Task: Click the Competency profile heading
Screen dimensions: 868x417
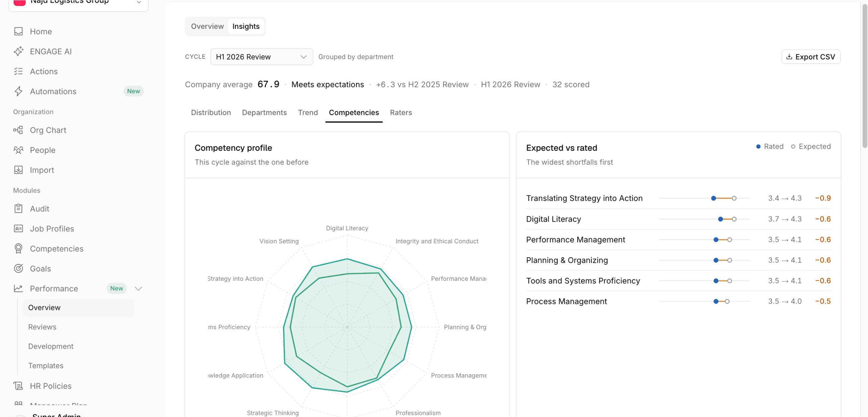Action: point(233,148)
